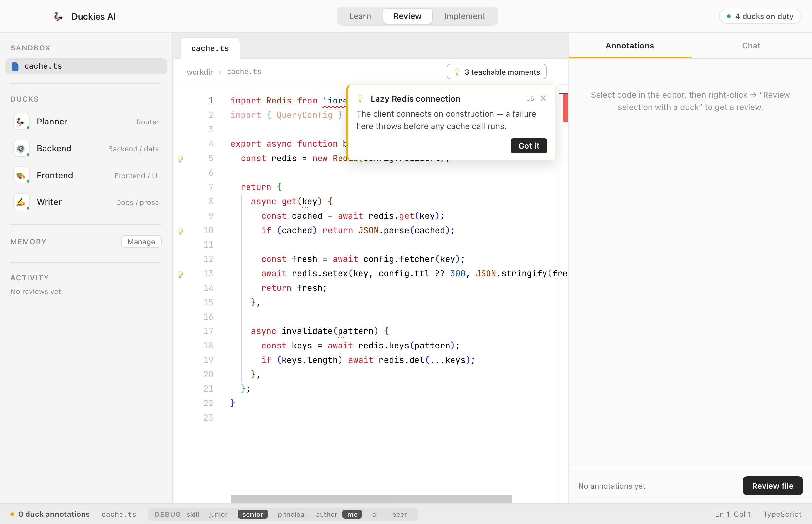The height and width of the screenshot is (524, 812).
Task: Click cache.ts in the status bar
Action: [x=119, y=514]
